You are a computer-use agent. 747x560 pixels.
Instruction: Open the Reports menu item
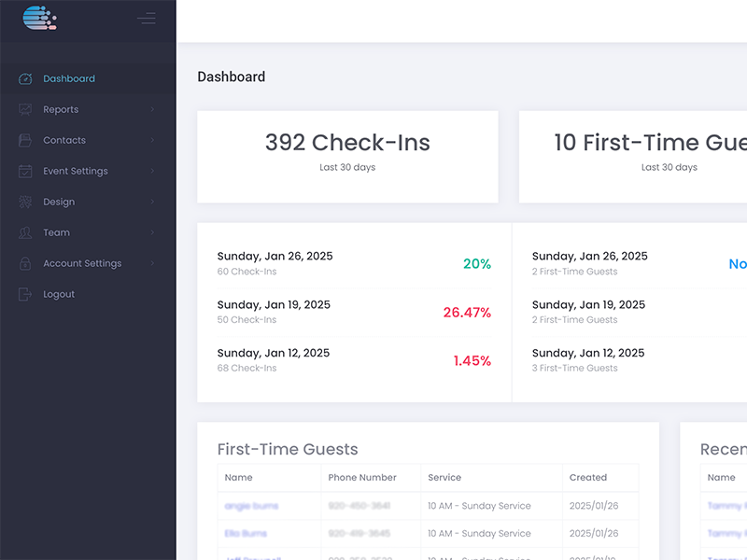[x=88, y=109]
